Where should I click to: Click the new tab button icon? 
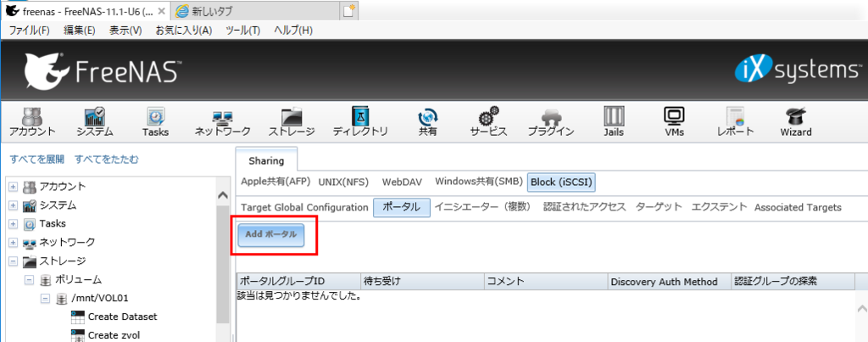coord(348,10)
